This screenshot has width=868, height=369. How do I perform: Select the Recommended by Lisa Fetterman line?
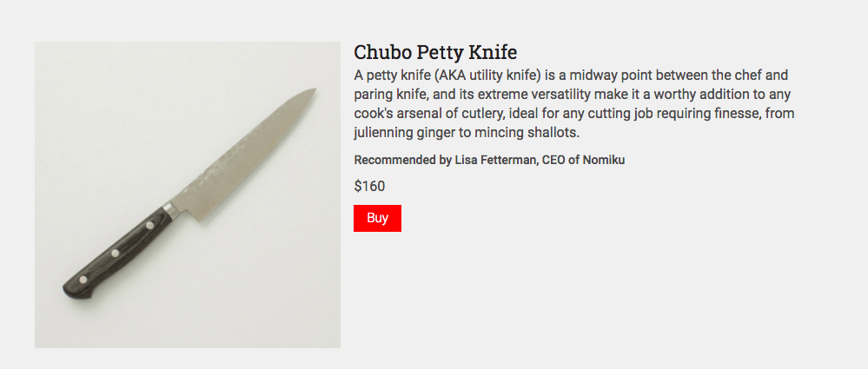point(489,160)
